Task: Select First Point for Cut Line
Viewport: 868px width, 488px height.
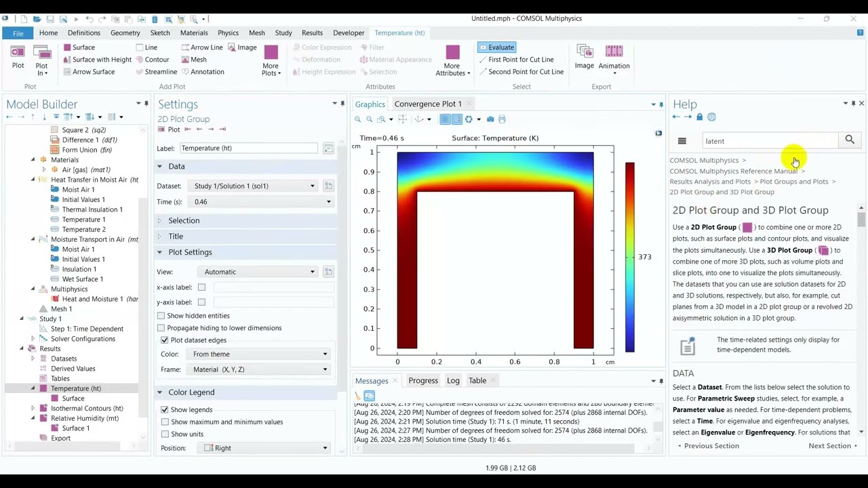Action: [516, 60]
